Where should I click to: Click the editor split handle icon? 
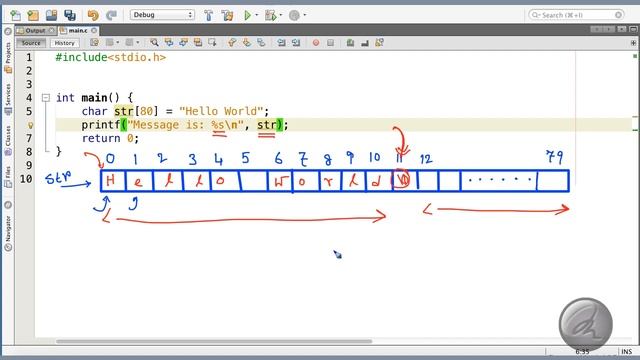633,42
